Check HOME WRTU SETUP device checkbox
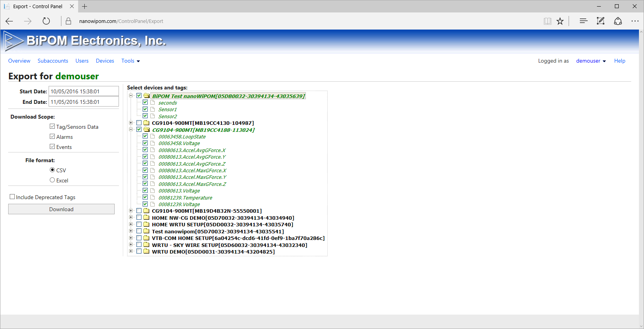 tap(139, 224)
